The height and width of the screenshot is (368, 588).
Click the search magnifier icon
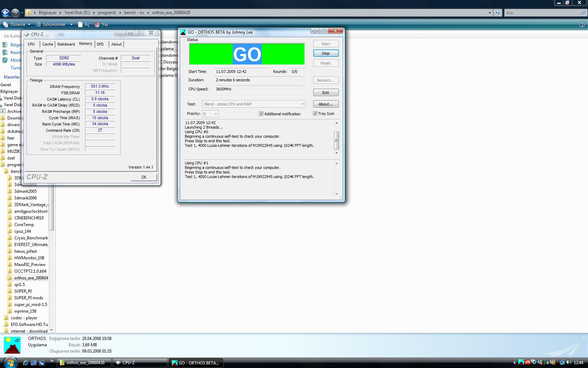(583, 13)
